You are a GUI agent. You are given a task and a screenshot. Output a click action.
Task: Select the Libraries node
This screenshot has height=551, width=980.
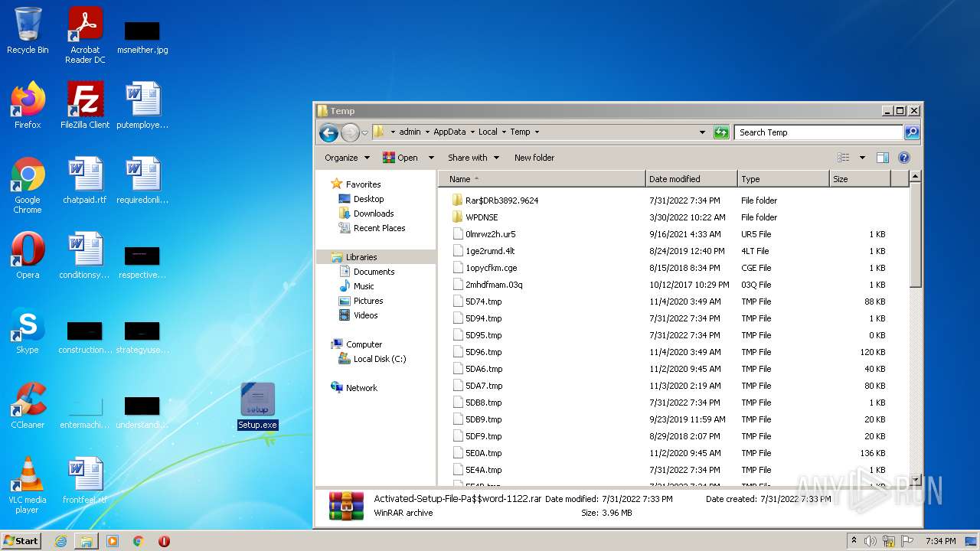(x=361, y=257)
